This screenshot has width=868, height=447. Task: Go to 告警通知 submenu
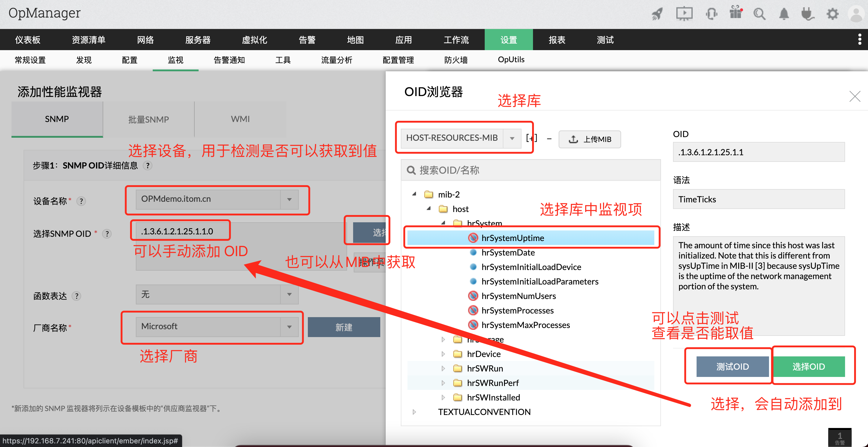point(229,60)
